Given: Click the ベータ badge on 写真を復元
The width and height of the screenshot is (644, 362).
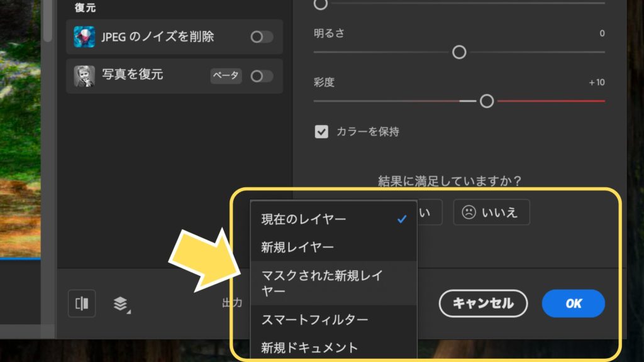Looking at the screenshot, I should coord(226,76).
